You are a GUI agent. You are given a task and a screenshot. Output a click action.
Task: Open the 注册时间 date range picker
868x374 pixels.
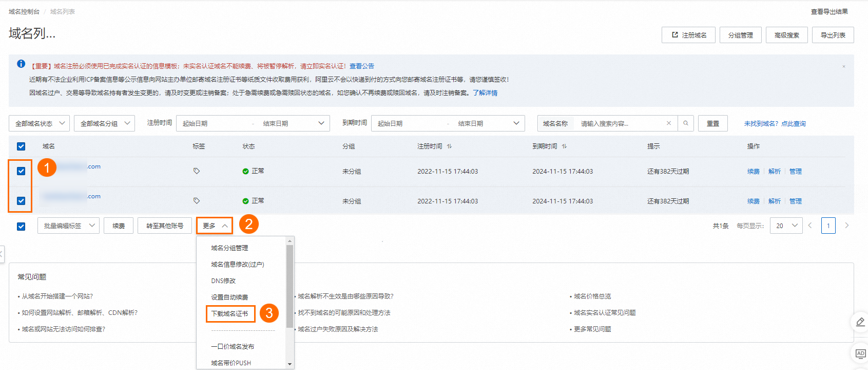pos(253,123)
